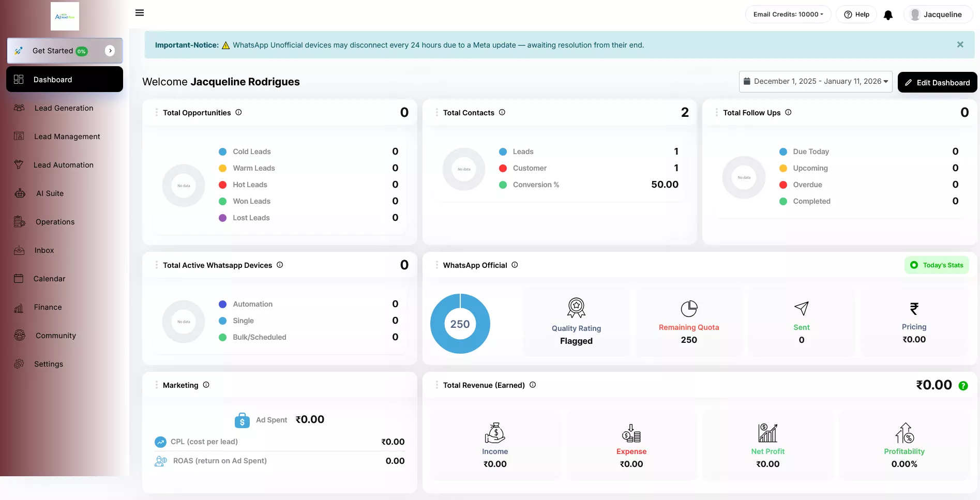Click the notification bell icon
This screenshot has height=500, width=980.
click(x=888, y=15)
